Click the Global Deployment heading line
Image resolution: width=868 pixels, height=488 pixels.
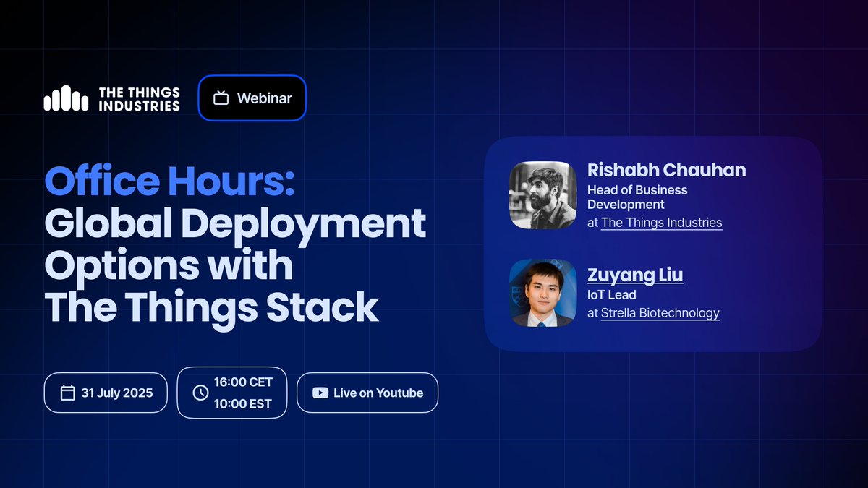tap(235, 223)
